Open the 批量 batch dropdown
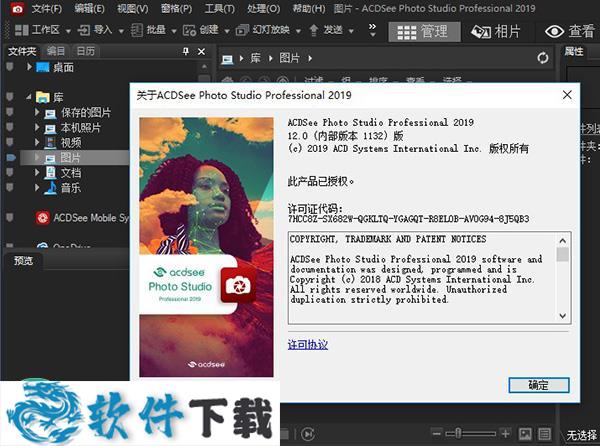 pyautogui.click(x=174, y=31)
